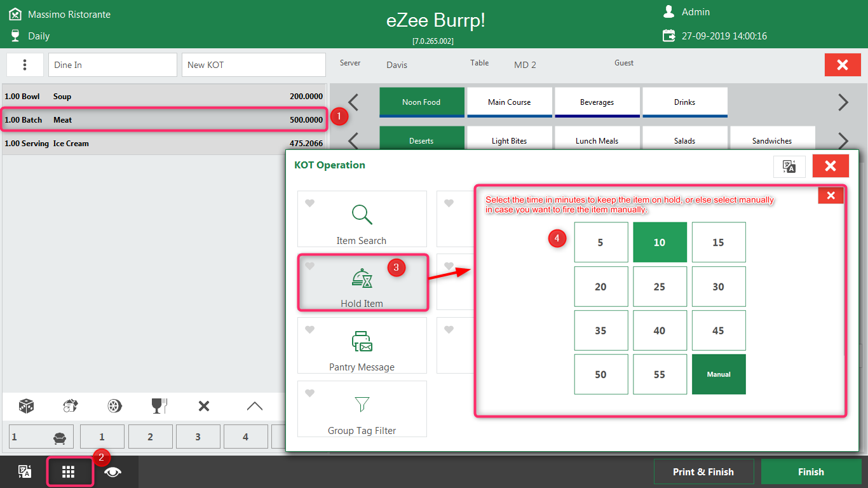868x488 pixels.
Task: Open the three-dot options menu
Action: coord(25,65)
